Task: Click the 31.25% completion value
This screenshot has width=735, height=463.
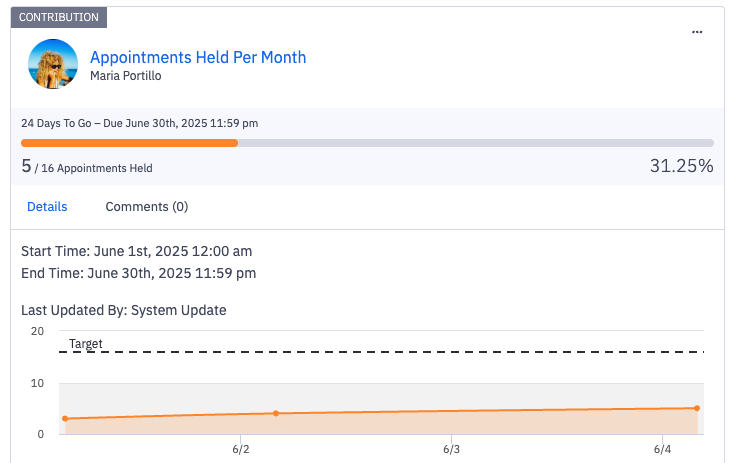Action: tap(681, 166)
